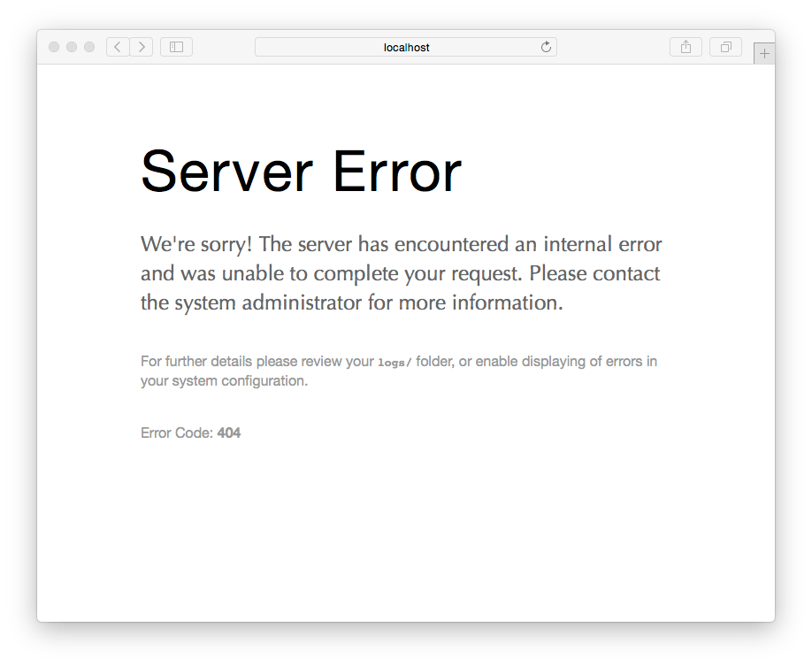Click the back navigation arrow
The height and width of the screenshot is (666, 812).
click(118, 47)
